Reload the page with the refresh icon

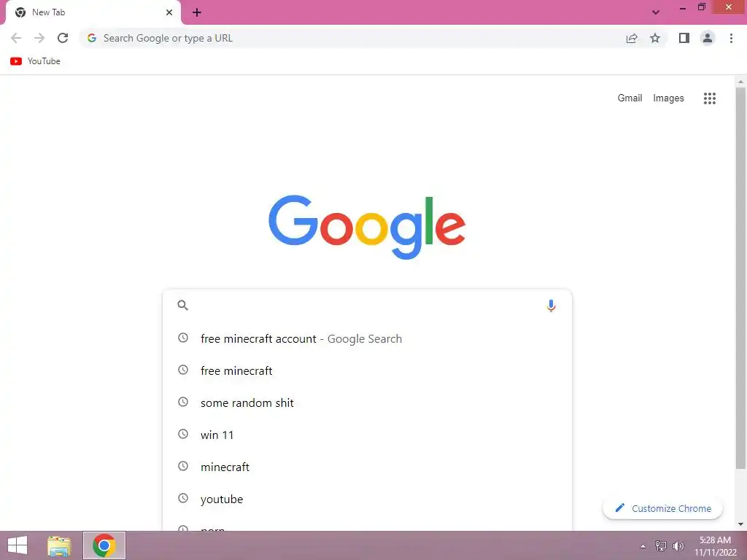[63, 38]
